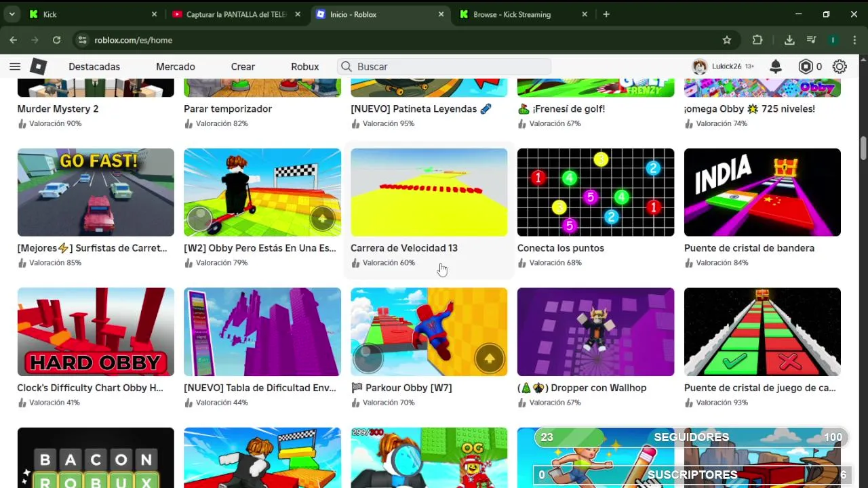Switch to the Capturar la PANTALLA tab

point(237,14)
